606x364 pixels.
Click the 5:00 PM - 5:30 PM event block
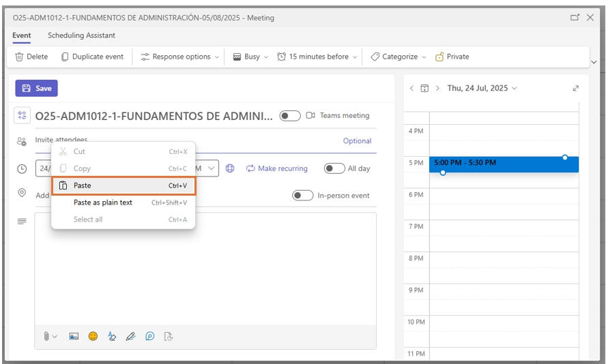click(504, 164)
